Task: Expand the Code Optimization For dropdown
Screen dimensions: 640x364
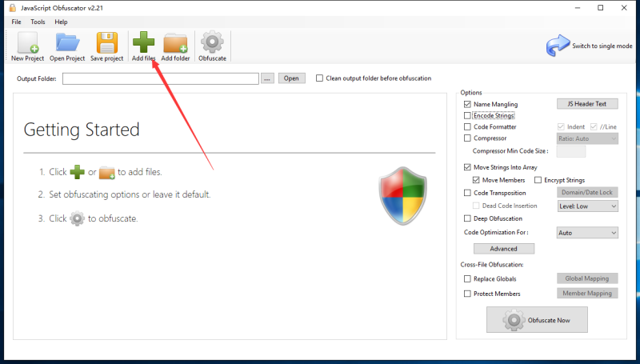Action: [x=587, y=233]
